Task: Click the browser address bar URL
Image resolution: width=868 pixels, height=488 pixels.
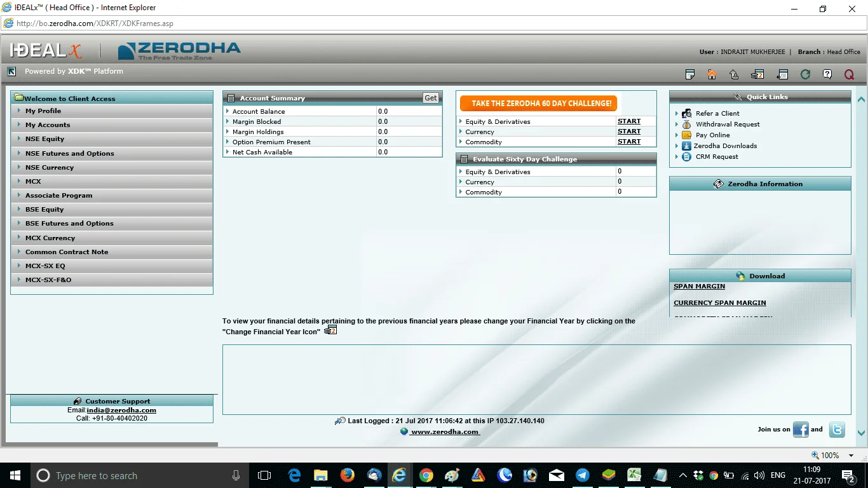Action: [95, 24]
